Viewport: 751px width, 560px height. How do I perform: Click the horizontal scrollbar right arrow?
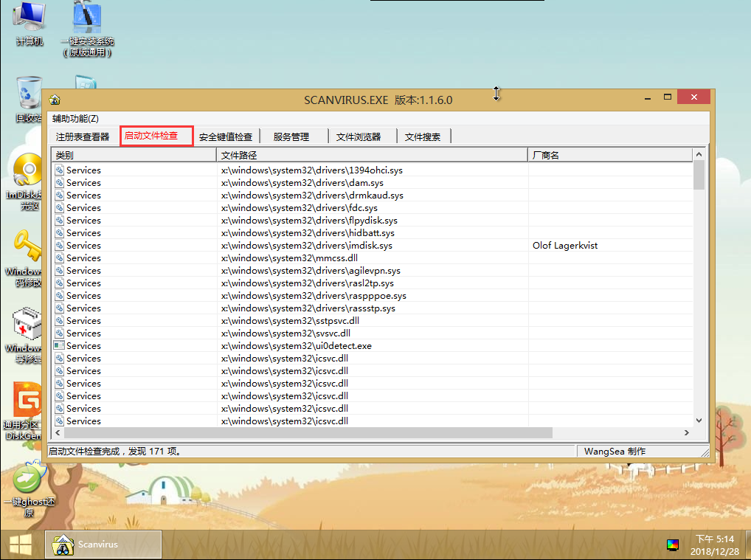point(687,433)
